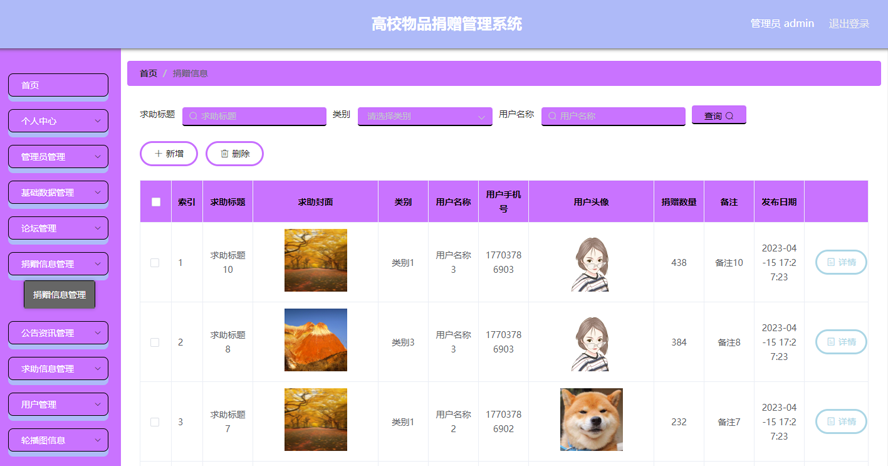Click 管理员 admin in the header
The height and width of the screenshot is (466, 888).
pos(782,24)
